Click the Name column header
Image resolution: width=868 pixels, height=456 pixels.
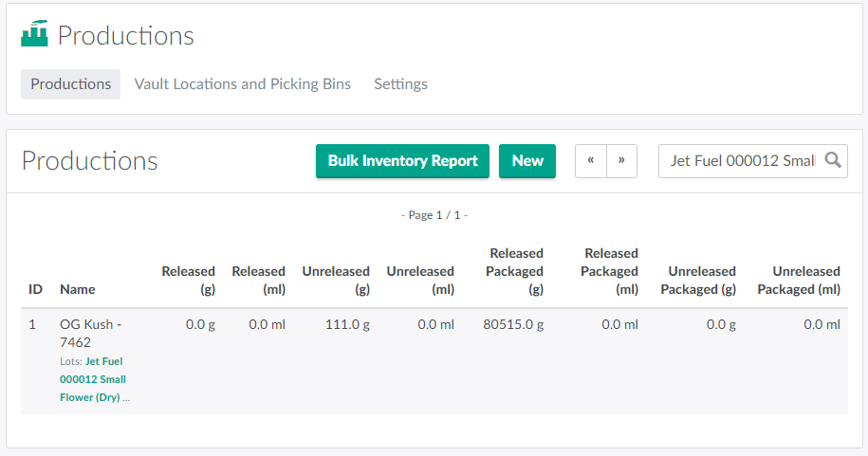[x=78, y=289]
